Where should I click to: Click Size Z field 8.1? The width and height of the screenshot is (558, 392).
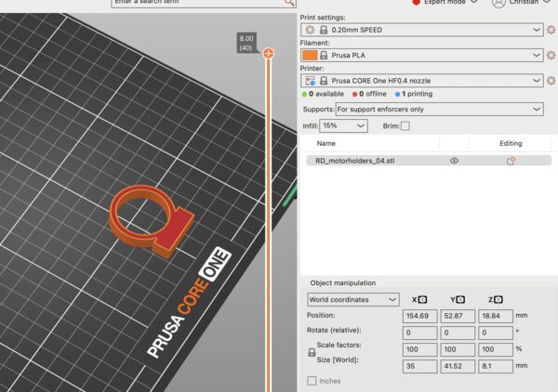(x=496, y=366)
